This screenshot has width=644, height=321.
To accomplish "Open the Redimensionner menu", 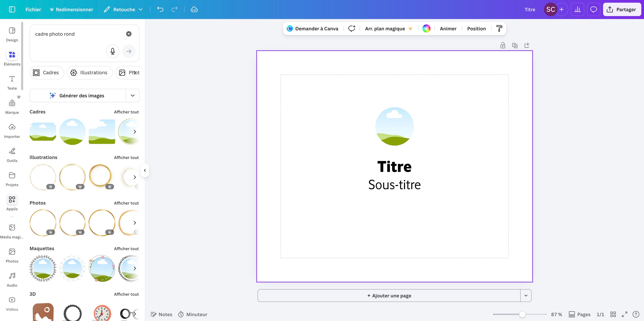I will coord(71,10).
